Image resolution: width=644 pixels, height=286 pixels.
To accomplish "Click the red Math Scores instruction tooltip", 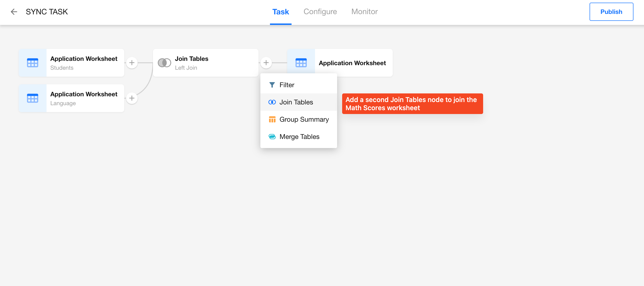I will [x=412, y=104].
